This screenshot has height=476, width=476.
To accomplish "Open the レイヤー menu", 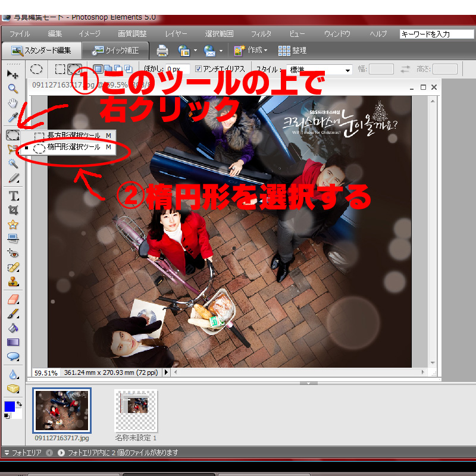I will [176, 34].
